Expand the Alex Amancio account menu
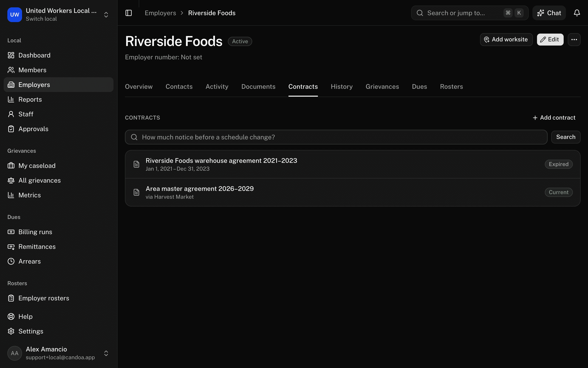Viewport: 588px width, 368px height. click(x=106, y=353)
